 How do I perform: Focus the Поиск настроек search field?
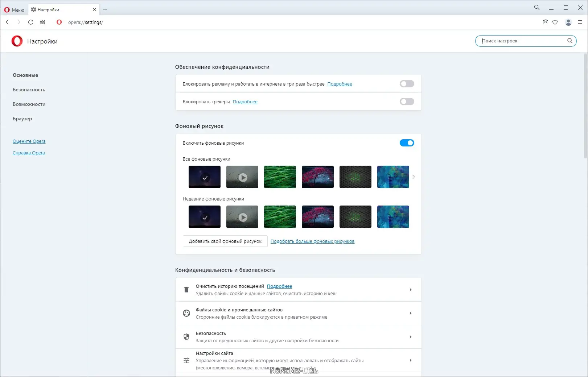[526, 41]
